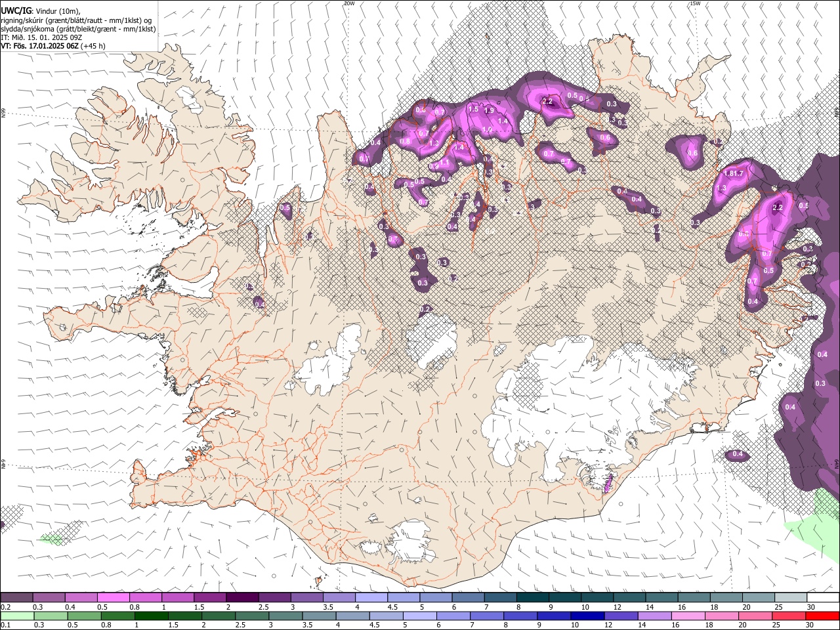This screenshot has height=630, width=840.
Task: Select the 0.5 swatch in green rain scale
Action: (84, 616)
